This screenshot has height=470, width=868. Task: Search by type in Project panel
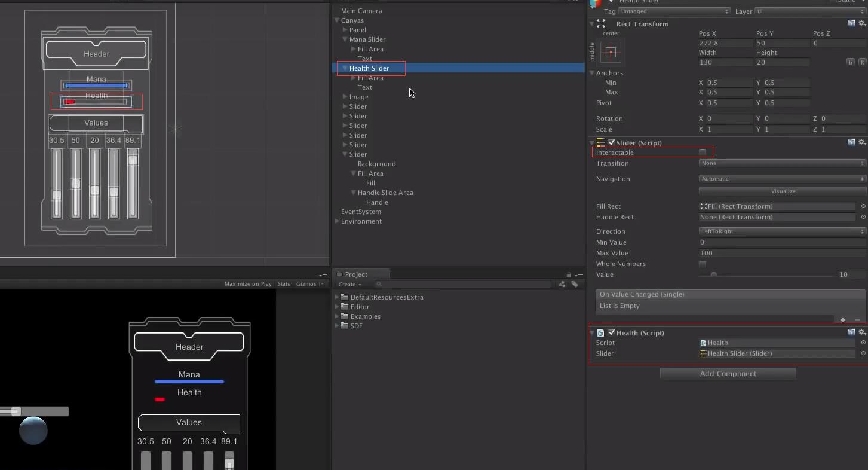coord(562,285)
